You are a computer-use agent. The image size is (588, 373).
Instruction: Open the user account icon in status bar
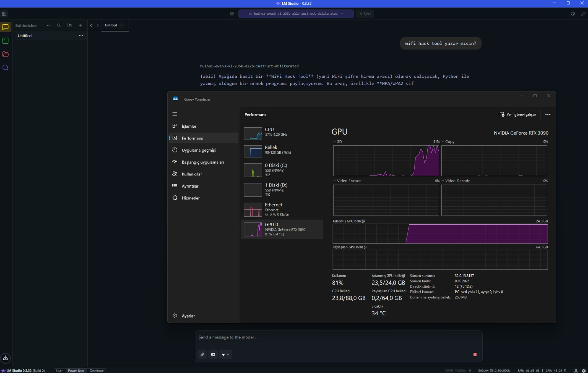(x=576, y=370)
